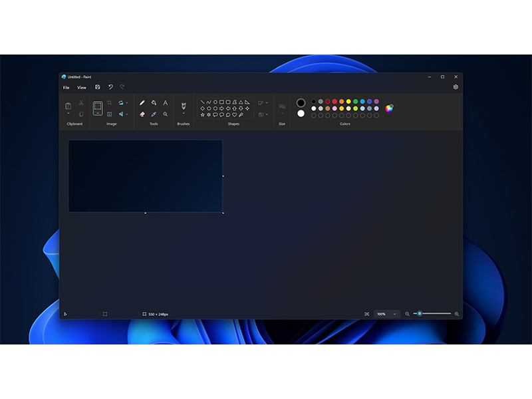Image resolution: width=532 pixels, height=399 pixels.
Task: Open Edit colors rainbow wheel
Action: click(x=389, y=108)
